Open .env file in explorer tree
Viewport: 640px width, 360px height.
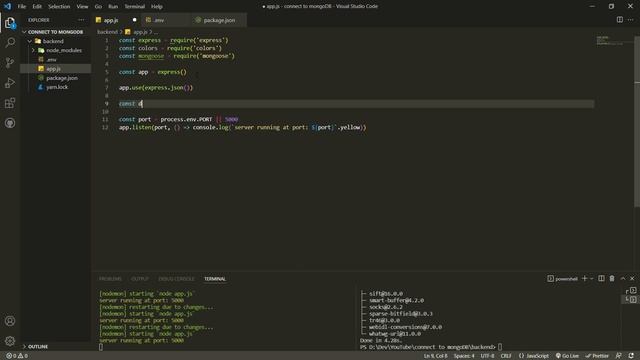(x=56, y=59)
